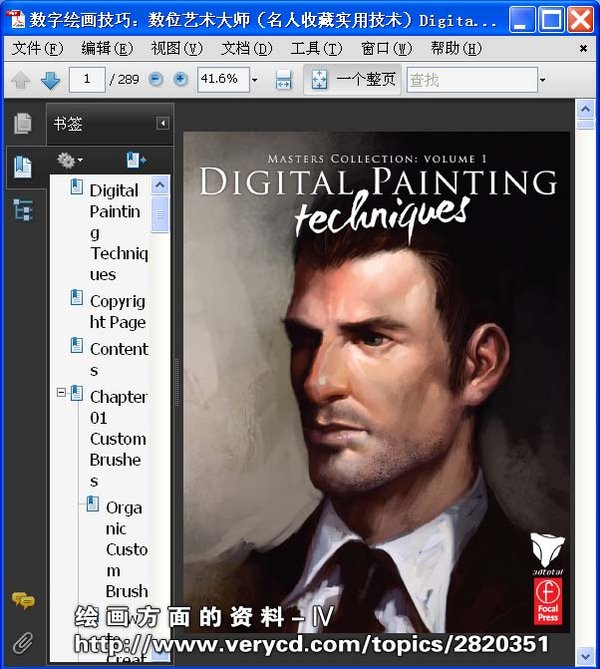Select the Copyright Page bookmark
This screenshot has width=600, height=669.
(118, 311)
